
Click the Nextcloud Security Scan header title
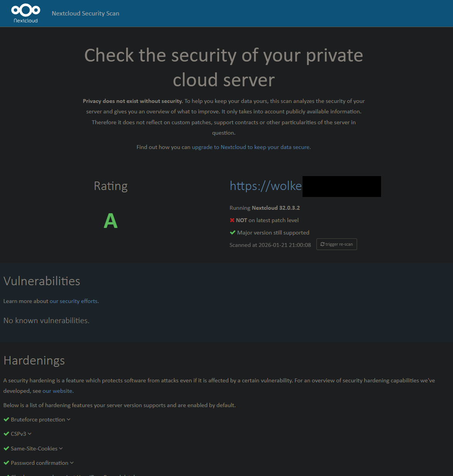click(85, 13)
